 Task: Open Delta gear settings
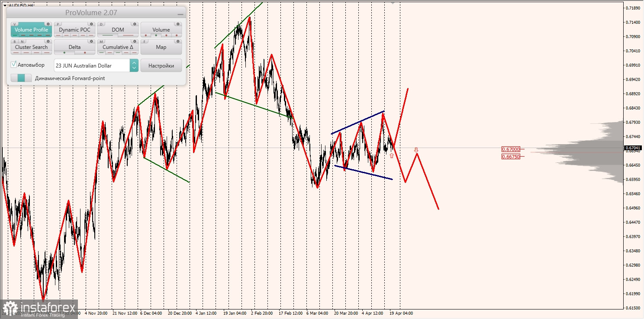91,41
